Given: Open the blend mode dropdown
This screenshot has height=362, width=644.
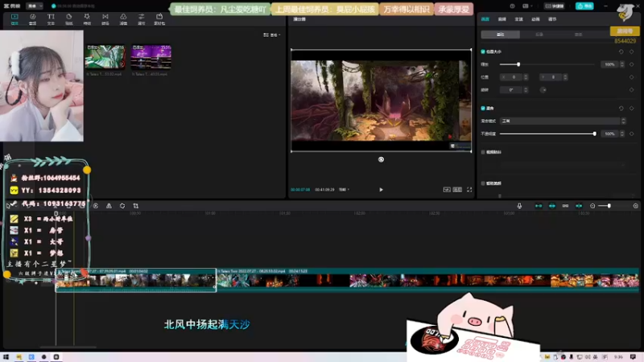Looking at the screenshot, I should [563, 121].
